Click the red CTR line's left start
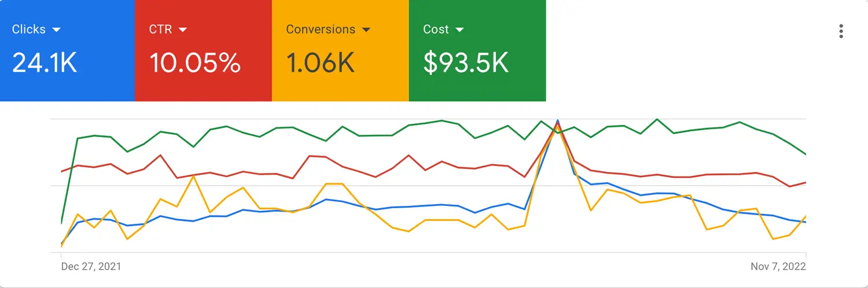The width and height of the screenshot is (868, 288). coord(61,172)
